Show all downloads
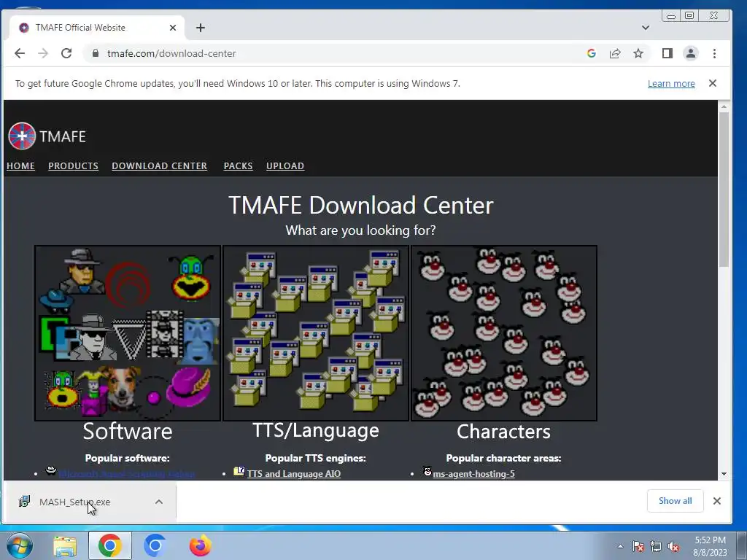 coord(675,501)
